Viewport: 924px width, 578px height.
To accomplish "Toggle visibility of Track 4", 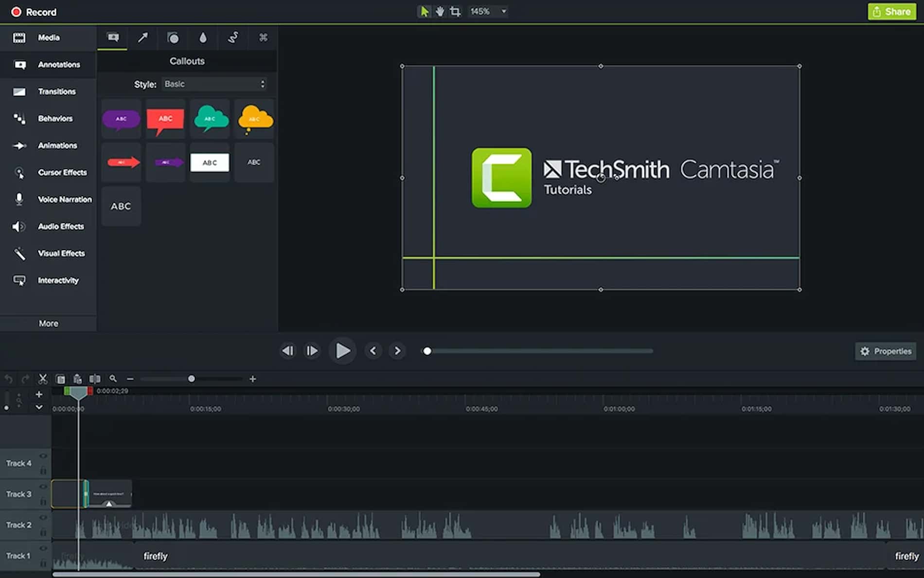I will tap(43, 456).
